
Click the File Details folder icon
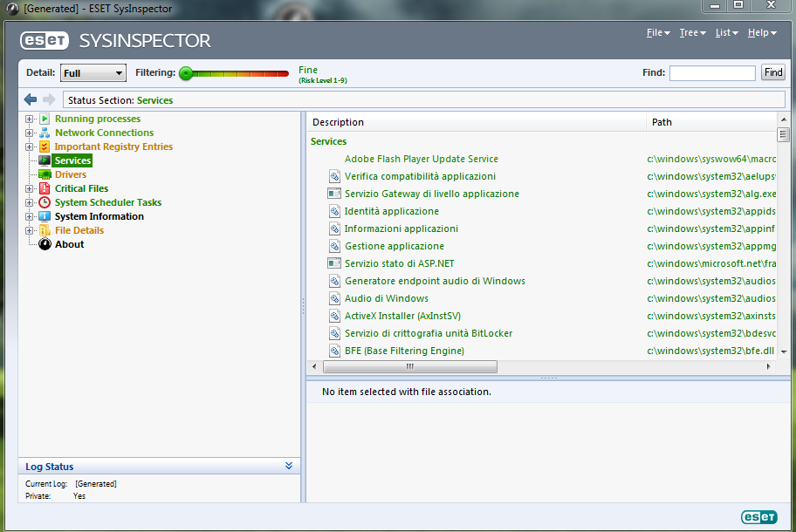pos(45,230)
